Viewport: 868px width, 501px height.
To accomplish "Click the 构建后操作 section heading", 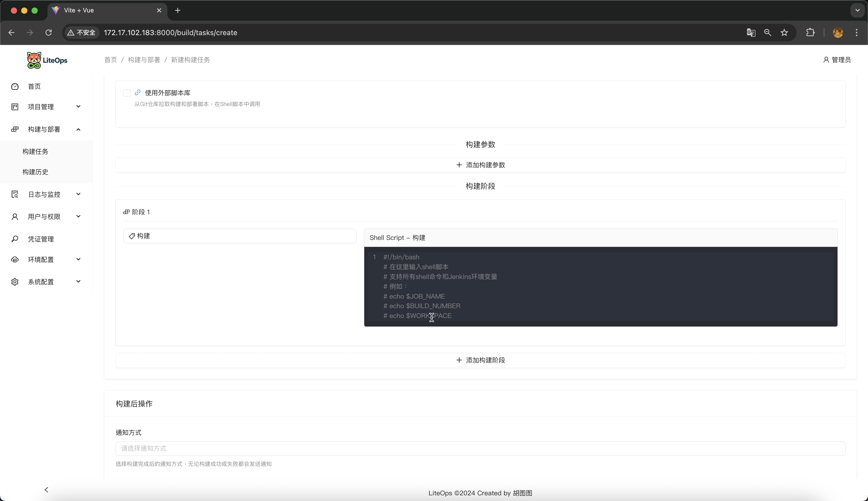I will point(134,404).
